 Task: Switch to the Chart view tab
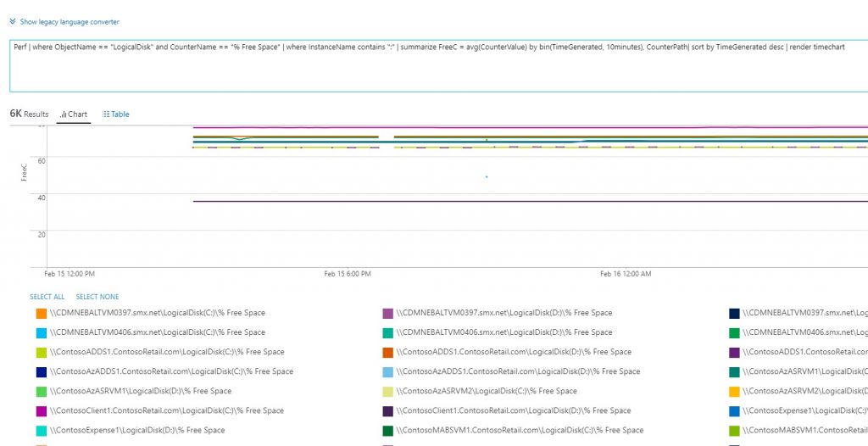[x=73, y=114]
